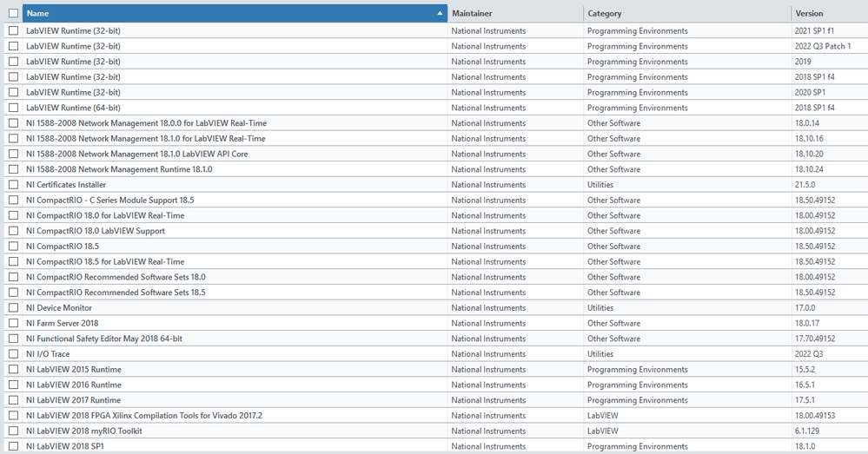Check the box for NI LabVIEW 2015 Runtime
Viewport: 868px width, 454px height.
pos(13,370)
